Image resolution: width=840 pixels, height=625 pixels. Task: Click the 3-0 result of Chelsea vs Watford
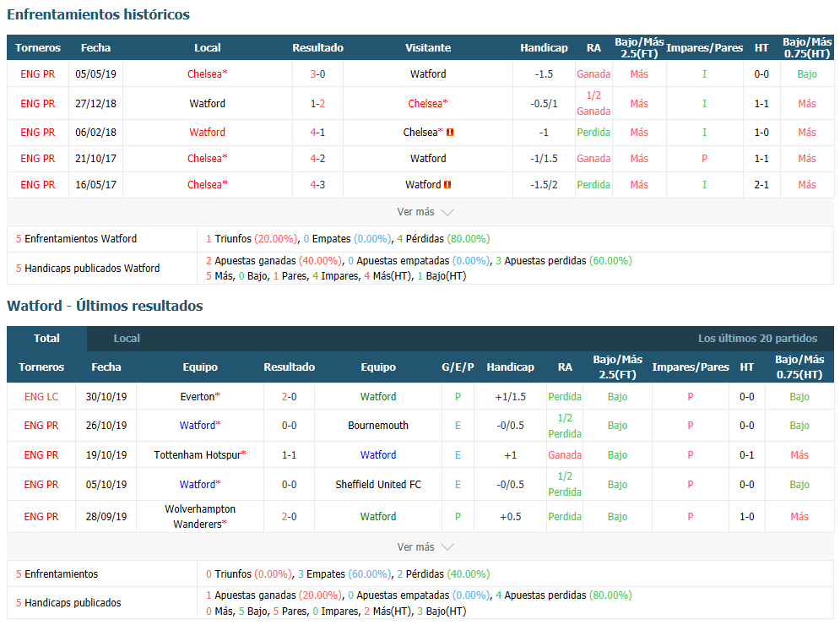pos(317,74)
